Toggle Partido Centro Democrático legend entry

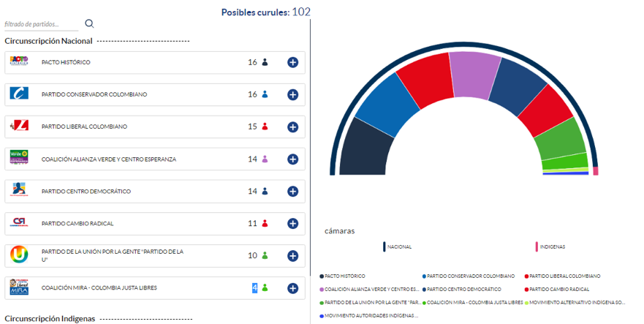[x=462, y=290]
